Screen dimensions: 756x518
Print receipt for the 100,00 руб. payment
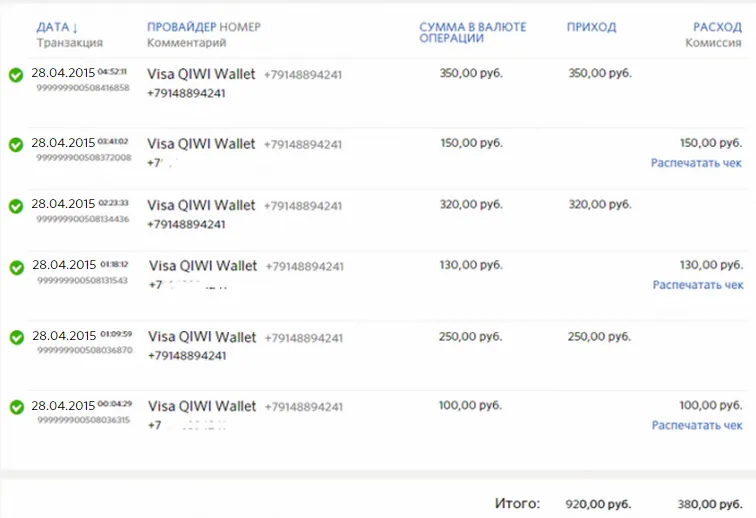[x=697, y=425]
